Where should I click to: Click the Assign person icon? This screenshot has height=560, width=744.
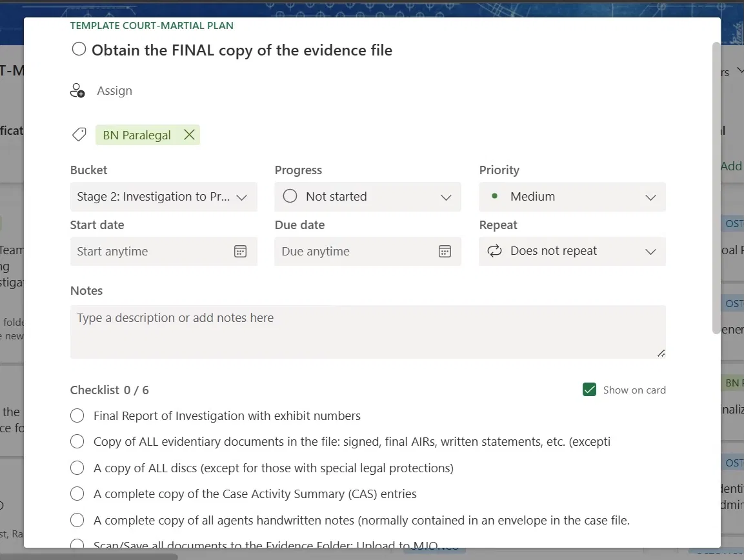pyautogui.click(x=77, y=90)
